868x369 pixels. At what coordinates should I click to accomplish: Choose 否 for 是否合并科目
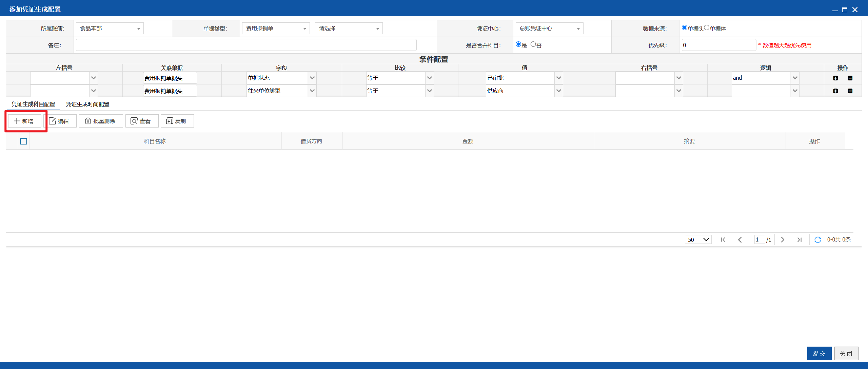[x=533, y=44]
